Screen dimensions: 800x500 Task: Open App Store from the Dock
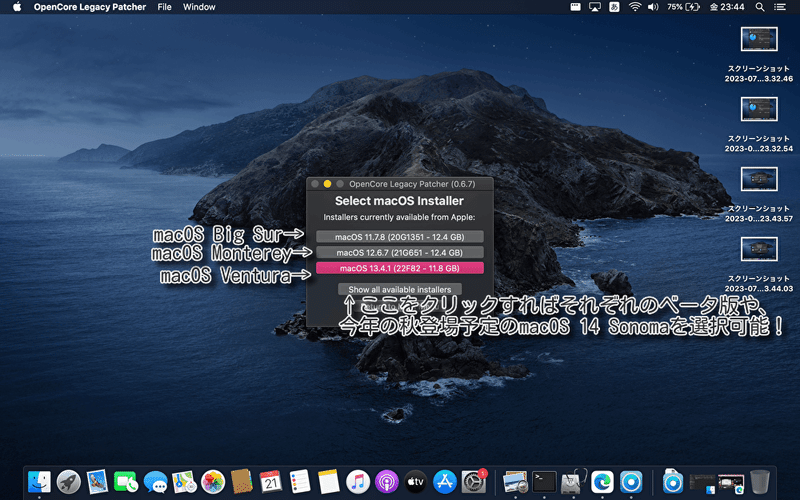[x=445, y=482]
